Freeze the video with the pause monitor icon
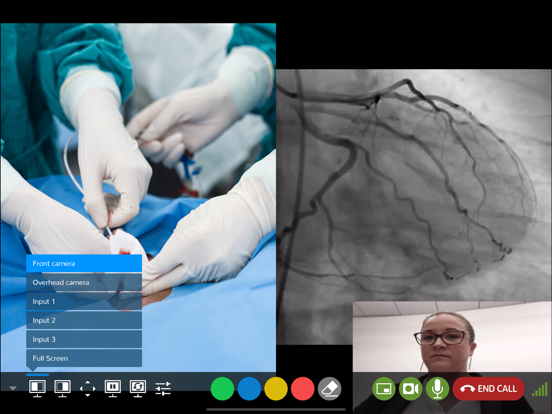 click(x=113, y=388)
